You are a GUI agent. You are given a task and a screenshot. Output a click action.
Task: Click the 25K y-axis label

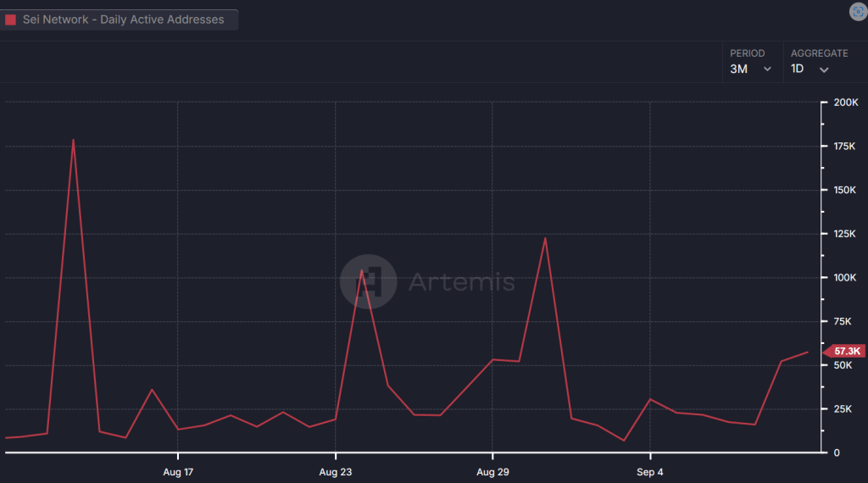[843, 409]
